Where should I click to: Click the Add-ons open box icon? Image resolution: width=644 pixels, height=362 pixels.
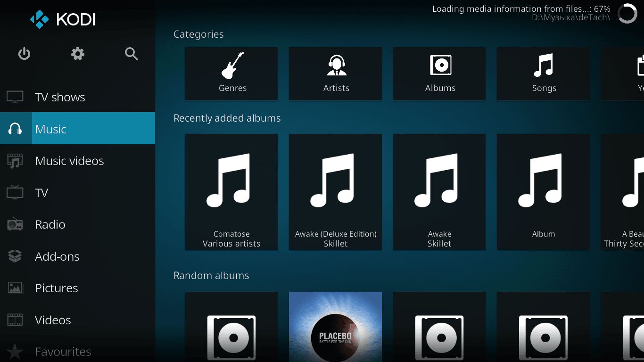coord(15,256)
